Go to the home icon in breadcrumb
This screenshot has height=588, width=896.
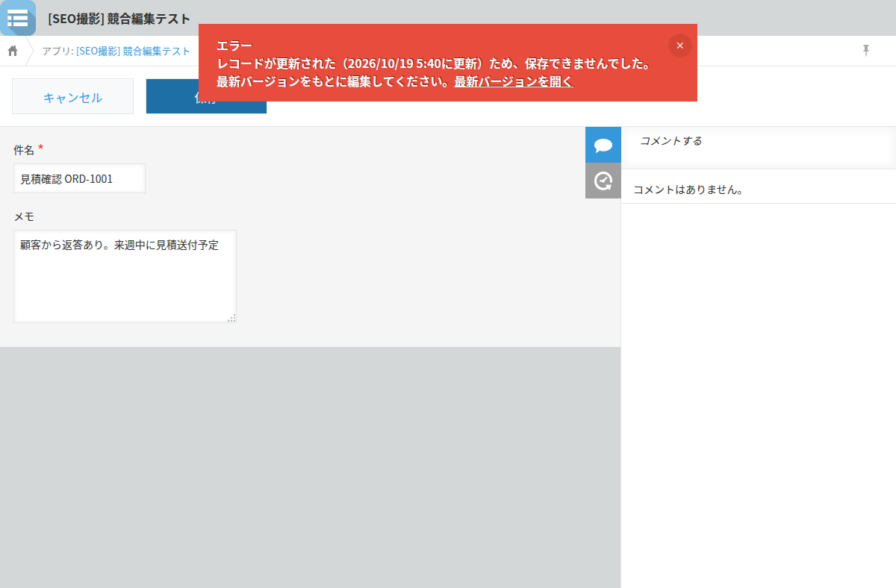[x=13, y=51]
